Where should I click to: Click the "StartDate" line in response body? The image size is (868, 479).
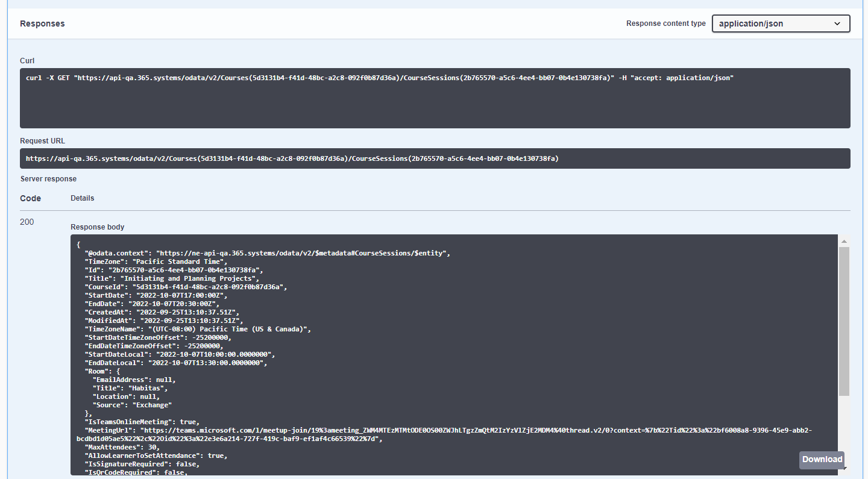tap(156, 295)
